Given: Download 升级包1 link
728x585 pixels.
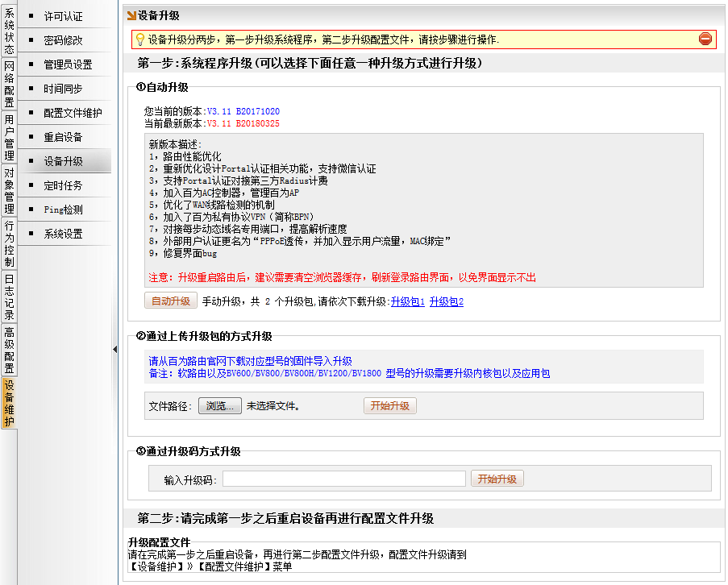Looking at the screenshot, I should click(407, 302).
